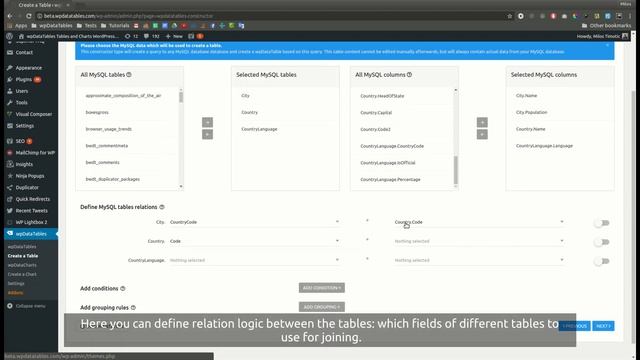Reload the page with the refresh icon
This screenshot has width=640, height=360.
click(x=29, y=16)
